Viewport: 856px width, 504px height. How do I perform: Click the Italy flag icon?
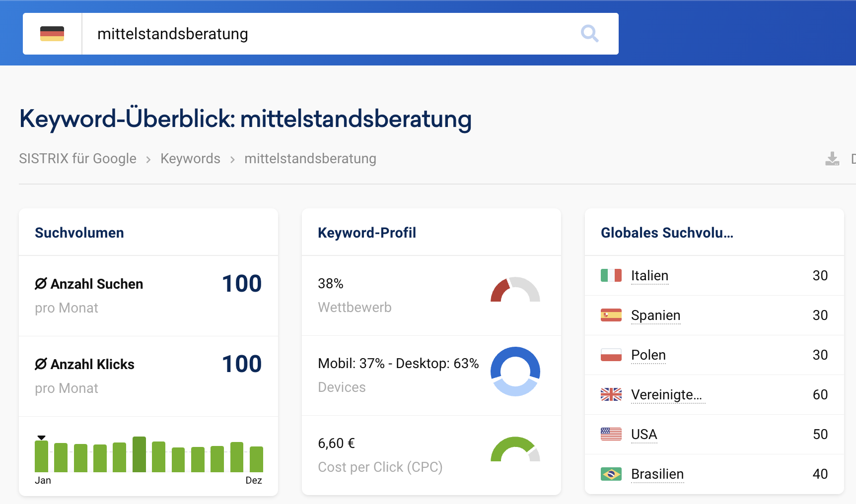(611, 275)
